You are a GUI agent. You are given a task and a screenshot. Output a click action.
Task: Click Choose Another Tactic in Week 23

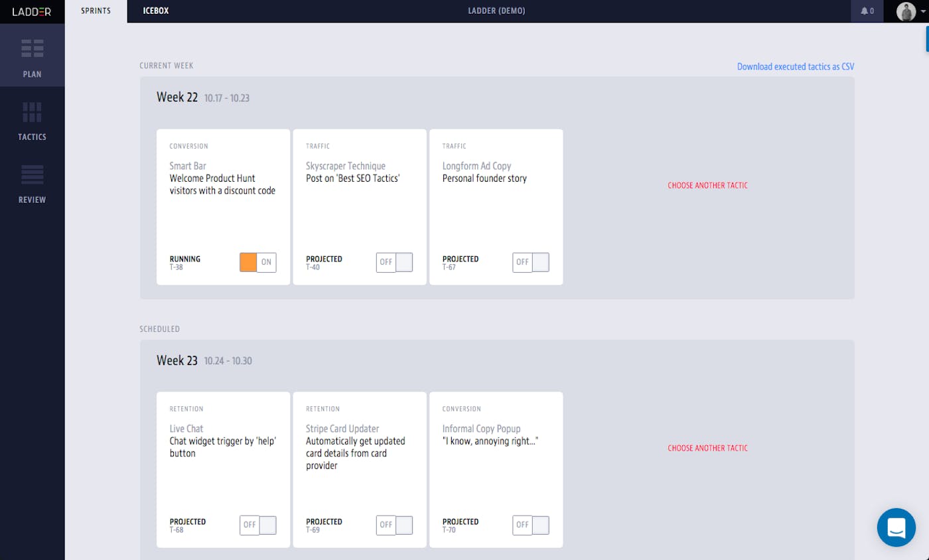707,449
